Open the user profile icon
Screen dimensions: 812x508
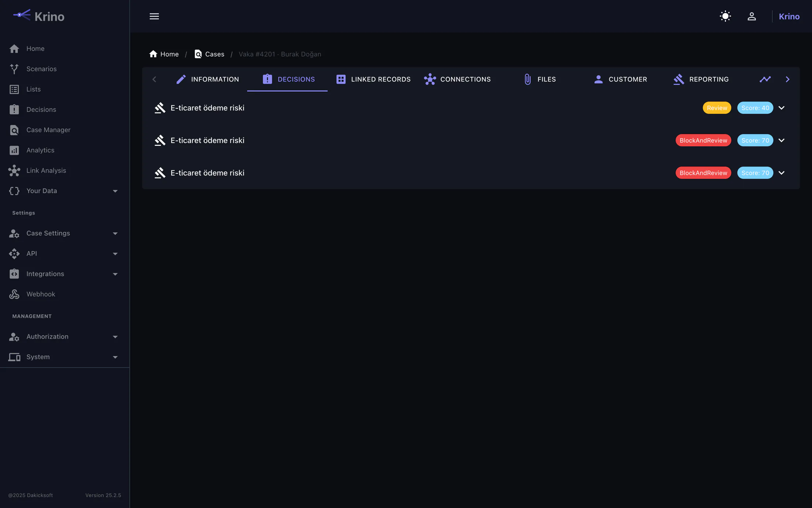point(752,16)
